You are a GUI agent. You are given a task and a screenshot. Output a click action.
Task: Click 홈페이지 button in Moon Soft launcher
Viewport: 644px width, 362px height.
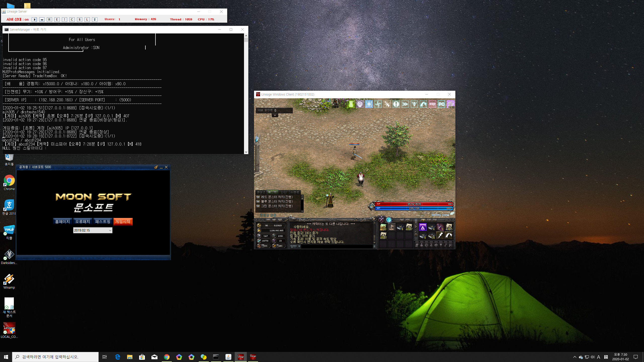point(63,221)
